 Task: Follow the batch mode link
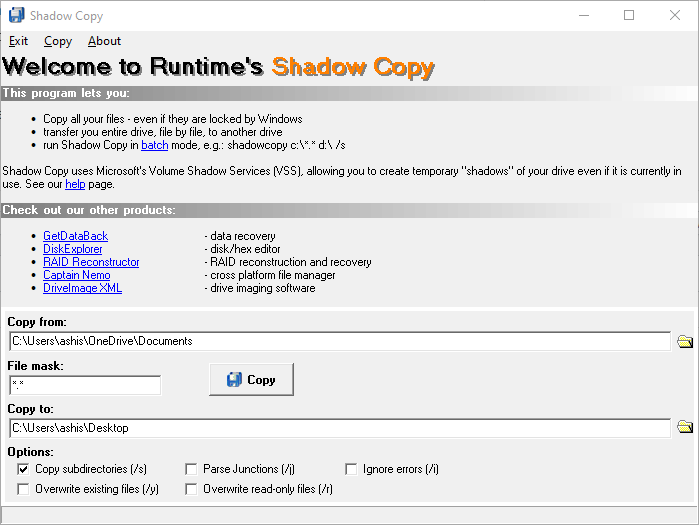[154, 145]
